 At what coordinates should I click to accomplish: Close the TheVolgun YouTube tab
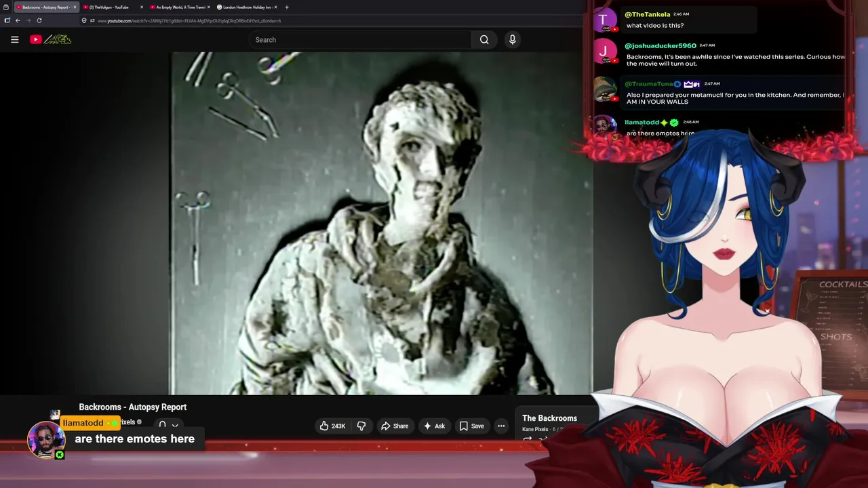[x=142, y=7]
